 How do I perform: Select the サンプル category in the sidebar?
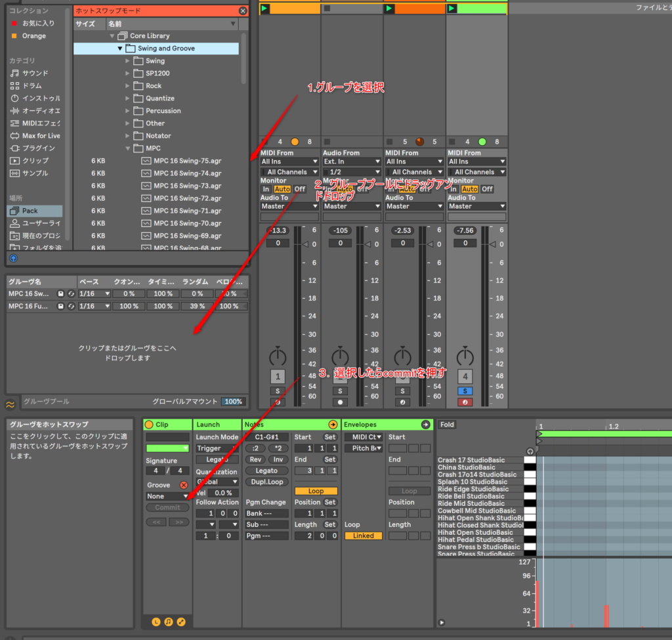(x=35, y=173)
